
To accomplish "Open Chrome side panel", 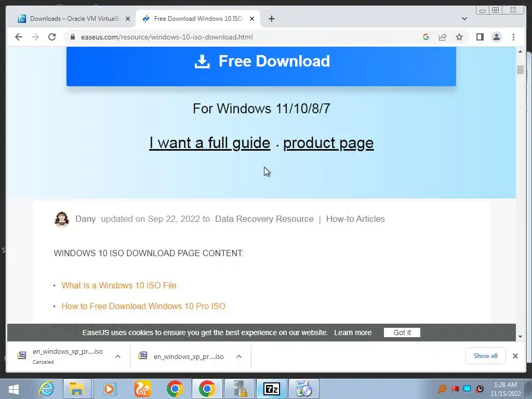I will tap(480, 37).
